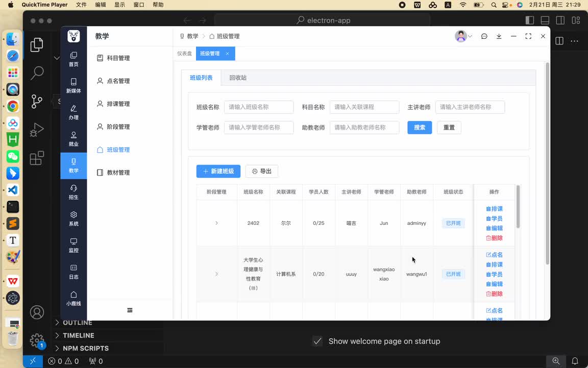Click the 班级名称 input field
The image size is (588, 368).
tap(259, 107)
